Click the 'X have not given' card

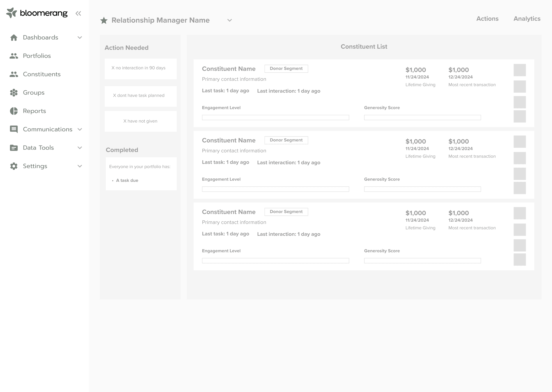pyautogui.click(x=141, y=121)
